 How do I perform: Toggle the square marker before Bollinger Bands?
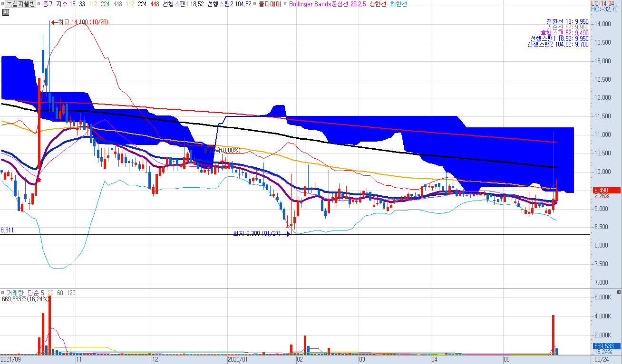coord(286,4)
